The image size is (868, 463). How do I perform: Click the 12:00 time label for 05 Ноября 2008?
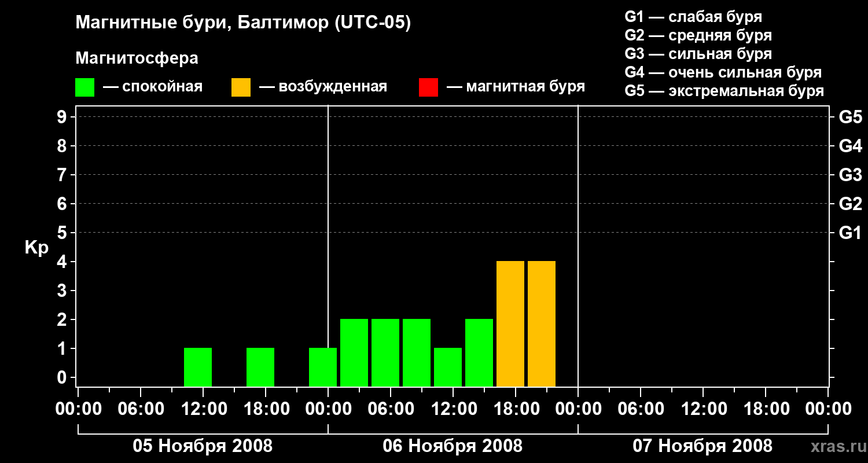[204, 409]
